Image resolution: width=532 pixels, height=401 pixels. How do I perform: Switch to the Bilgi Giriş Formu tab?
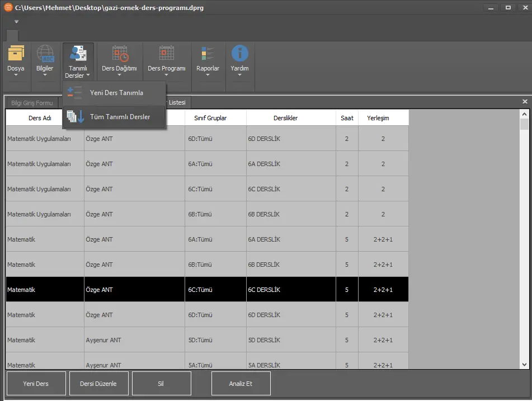point(32,103)
